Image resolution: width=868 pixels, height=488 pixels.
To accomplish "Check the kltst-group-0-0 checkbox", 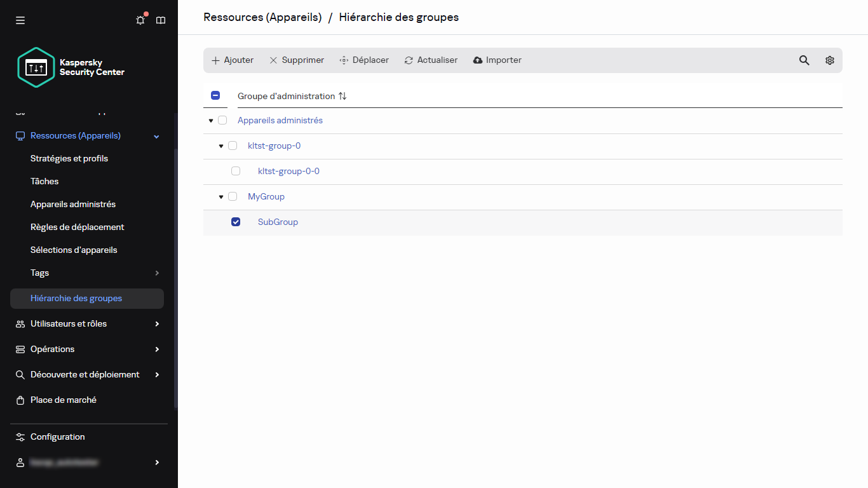I will (236, 171).
